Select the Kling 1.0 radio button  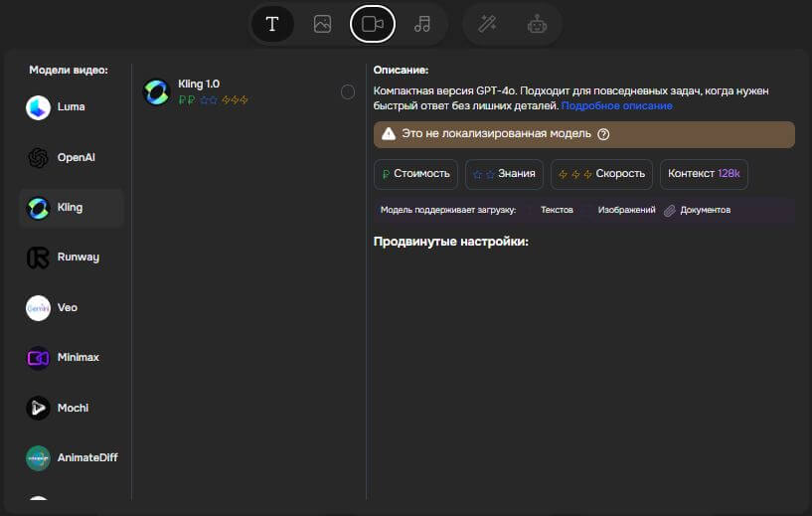(348, 92)
